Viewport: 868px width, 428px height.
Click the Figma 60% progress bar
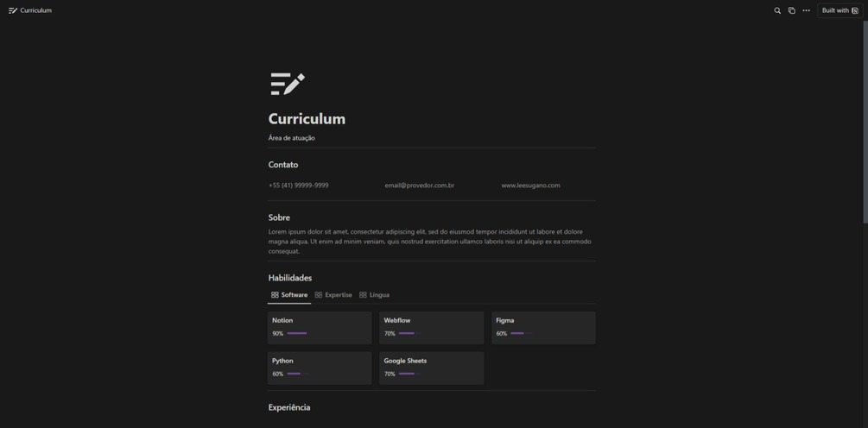pos(521,333)
